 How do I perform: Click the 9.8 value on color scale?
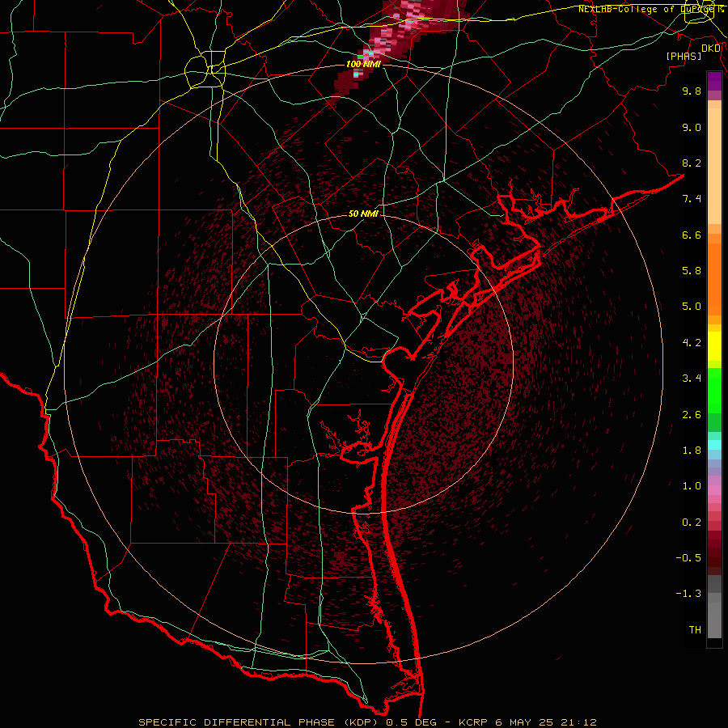[x=692, y=91]
